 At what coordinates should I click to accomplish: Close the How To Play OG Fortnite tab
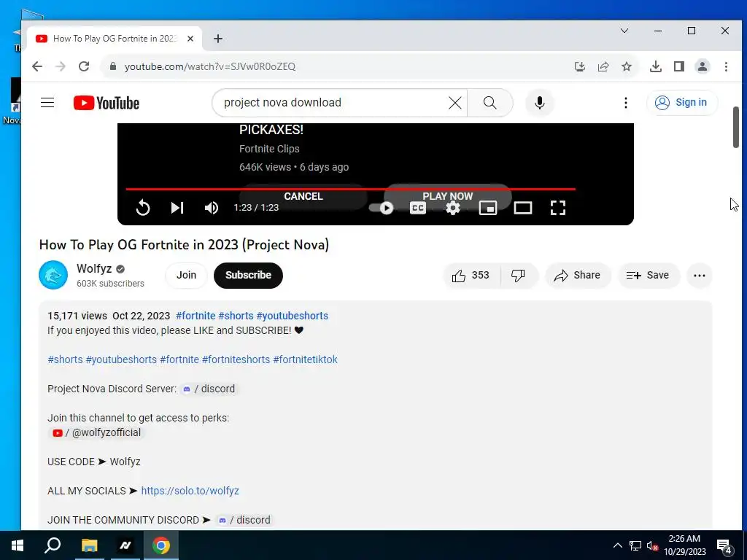point(190,39)
